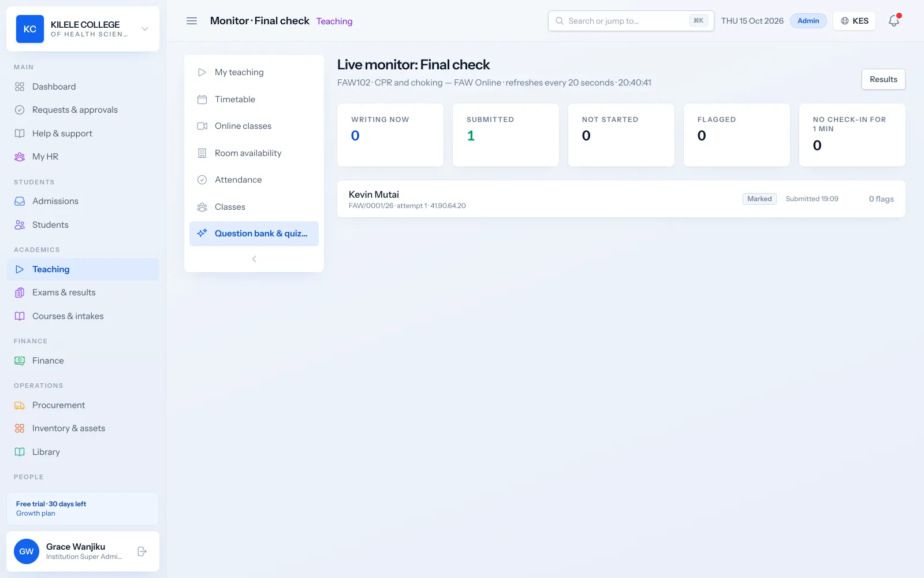Click the KC college logo badge

click(30, 29)
